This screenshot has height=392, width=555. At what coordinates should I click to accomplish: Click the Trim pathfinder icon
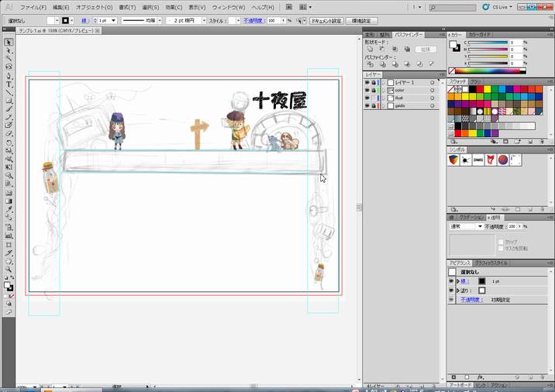(x=383, y=64)
